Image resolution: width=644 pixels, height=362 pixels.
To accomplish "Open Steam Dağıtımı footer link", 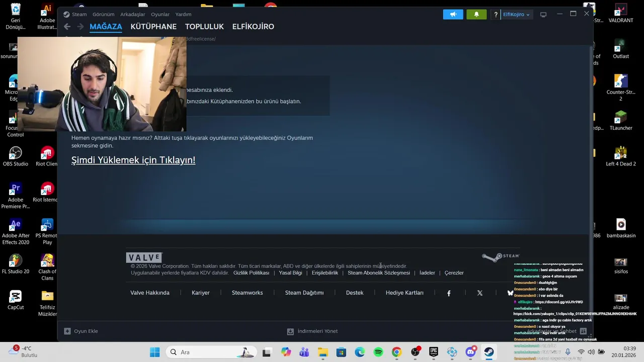I will [x=304, y=293].
